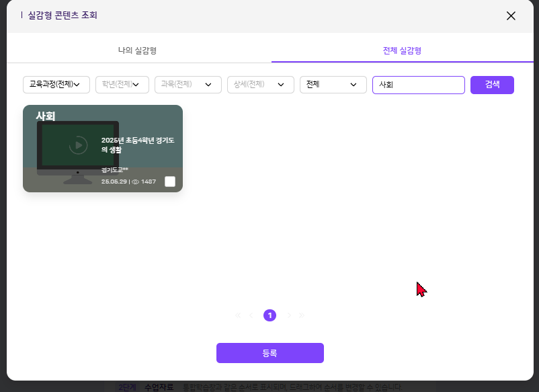Click the play icon on the 사회 card
539x392 pixels.
tap(78, 145)
